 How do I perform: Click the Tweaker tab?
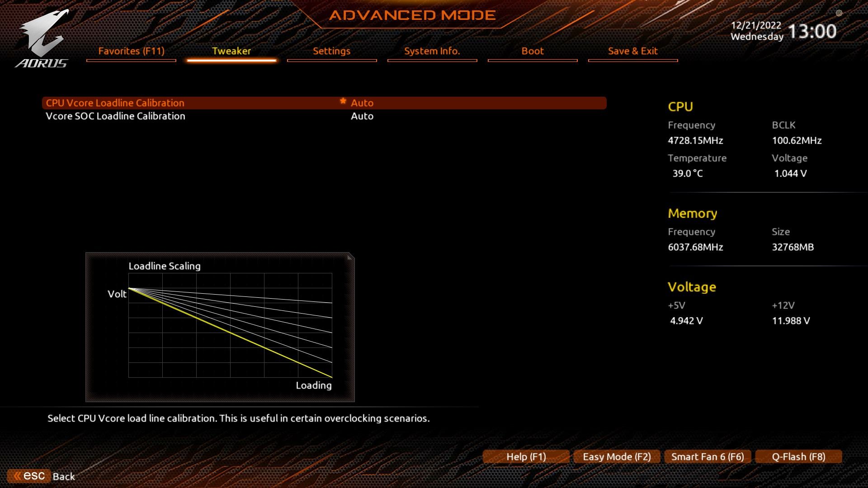[231, 51]
